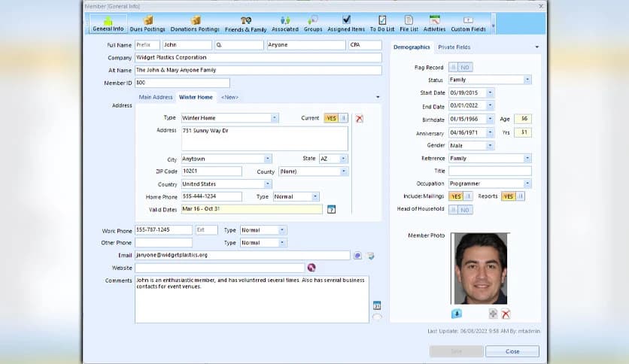Click the Close button

[x=512, y=351]
